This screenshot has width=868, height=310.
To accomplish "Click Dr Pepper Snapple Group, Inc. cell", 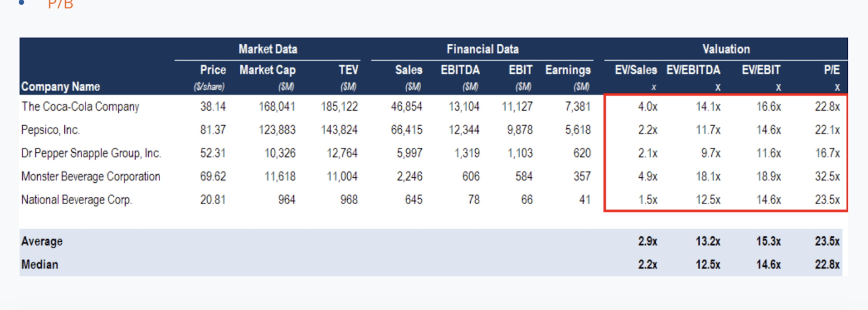I will coord(91,153).
